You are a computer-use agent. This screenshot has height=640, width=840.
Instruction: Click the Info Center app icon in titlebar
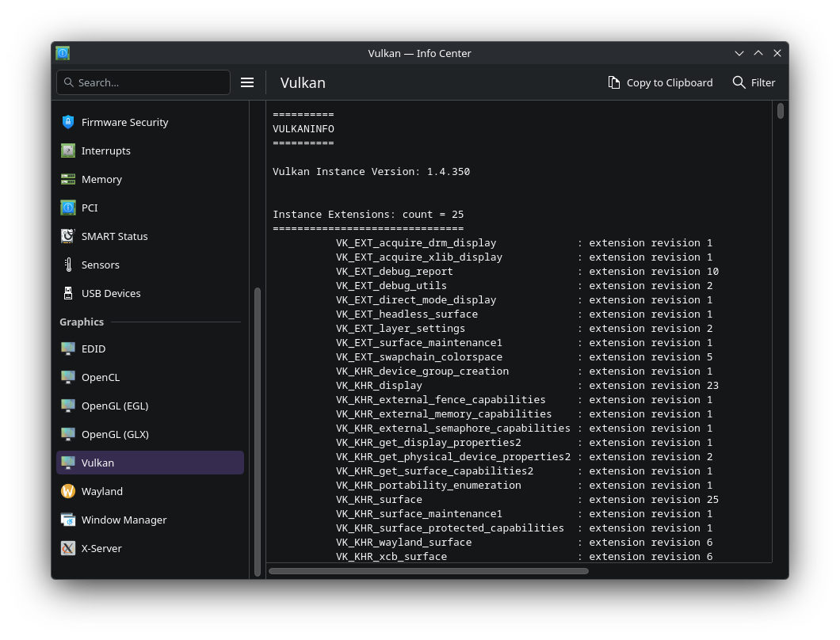[x=63, y=53]
